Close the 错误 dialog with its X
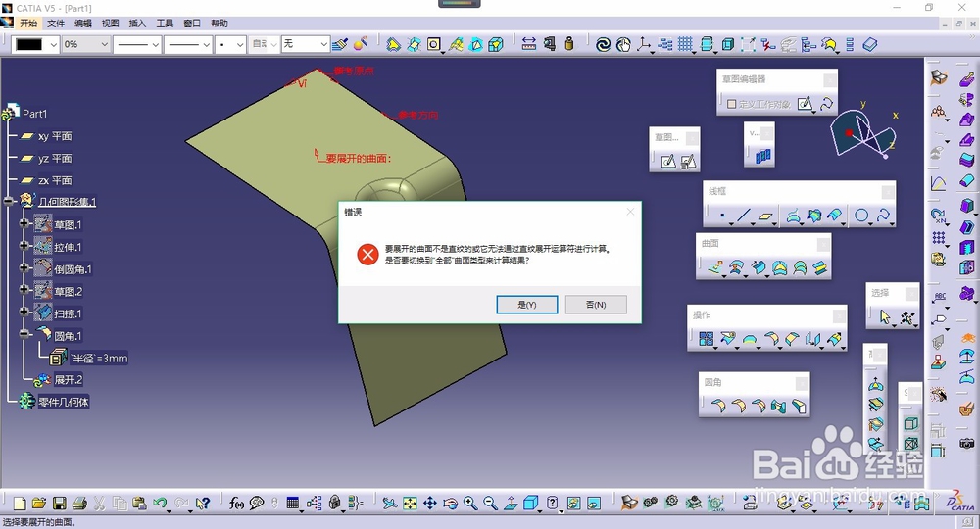Image resolution: width=980 pixels, height=529 pixels. tap(630, 212)
